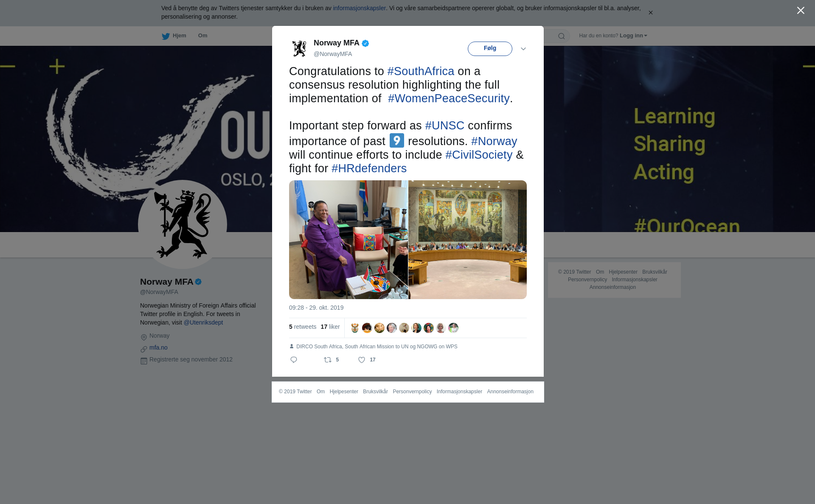815x504 pixels.
Task: Follow Norway MFA with Følg button
Action: tap(490, 49)
